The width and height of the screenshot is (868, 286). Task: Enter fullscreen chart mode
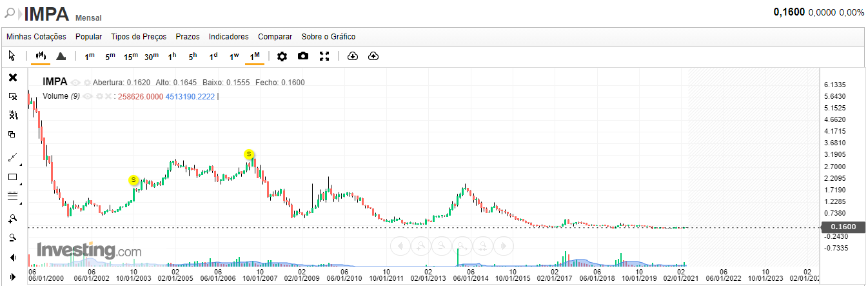(324, 56)
